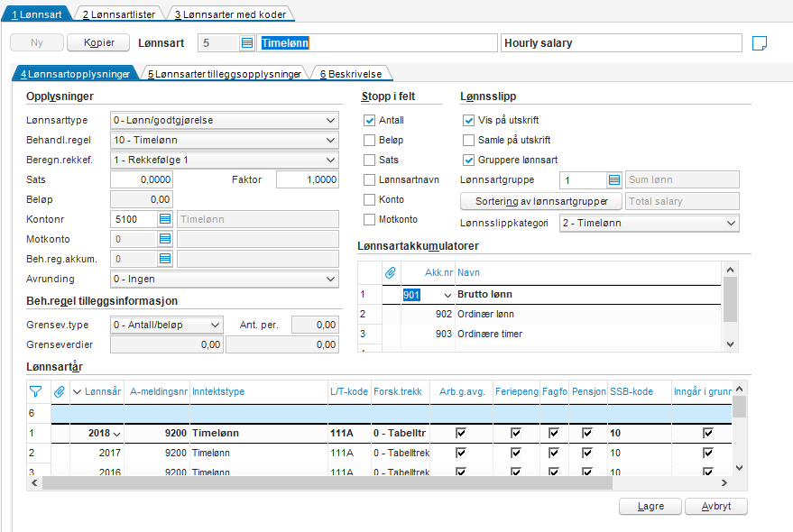This screenshot has width=793, height=532.
Task: Click the filter funnel icon in Lønnsartår
Action: (35, 391)
